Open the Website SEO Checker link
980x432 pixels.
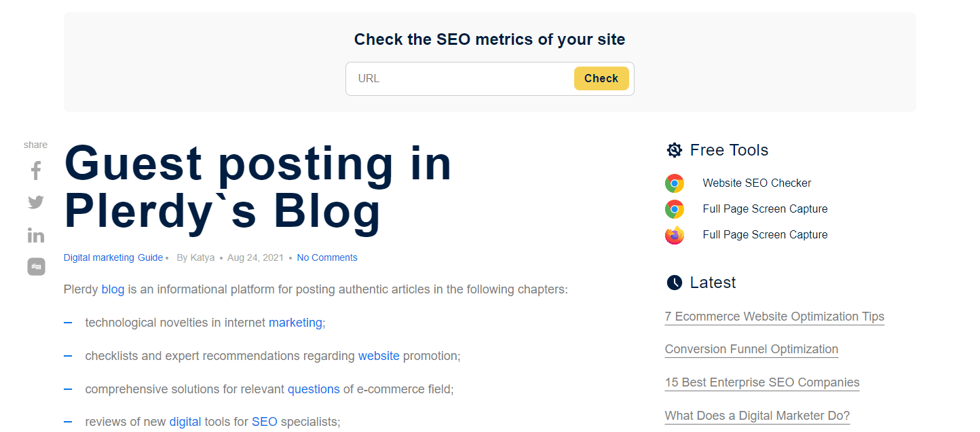tap(757, 183)
